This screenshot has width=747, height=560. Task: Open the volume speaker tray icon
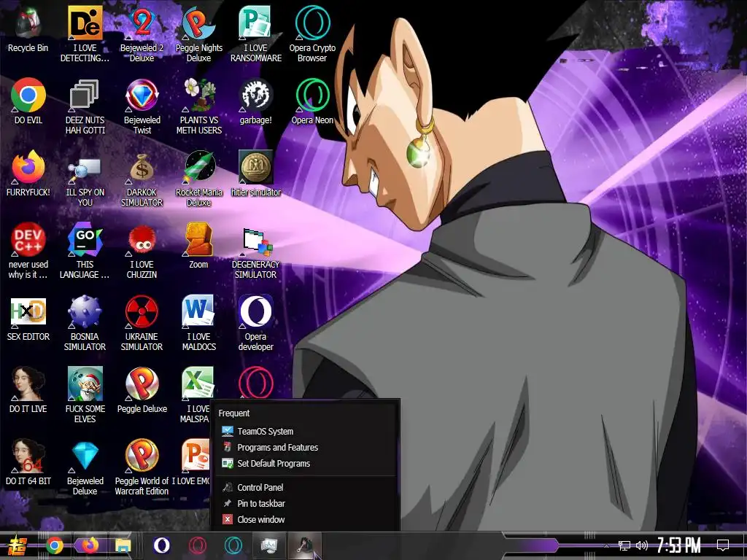(642, 545)
